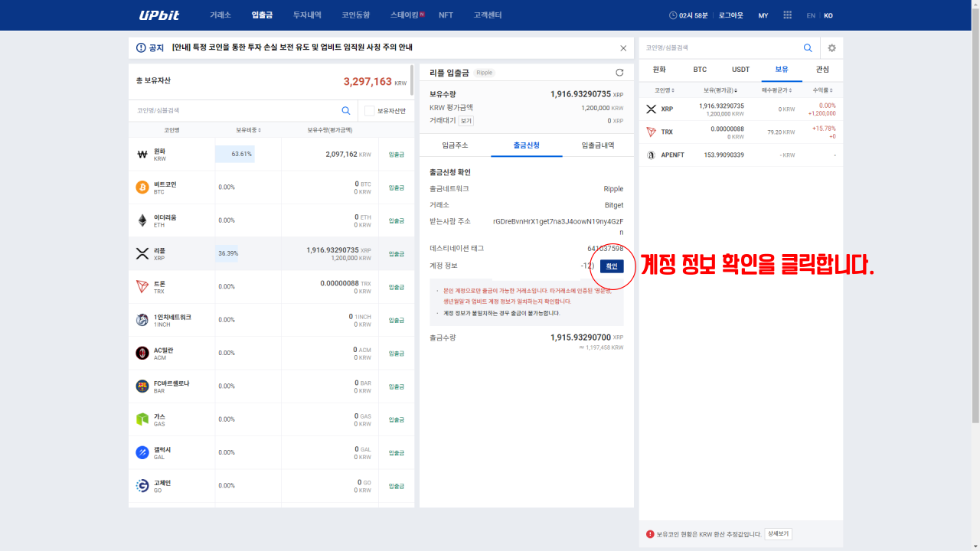Switch to the 입금주소 tab
980x551 pixels.
click(x=455, y=145)
